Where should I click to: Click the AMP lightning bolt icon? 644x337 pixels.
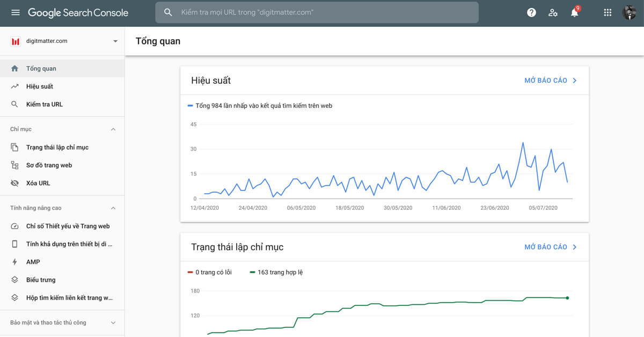15,262
